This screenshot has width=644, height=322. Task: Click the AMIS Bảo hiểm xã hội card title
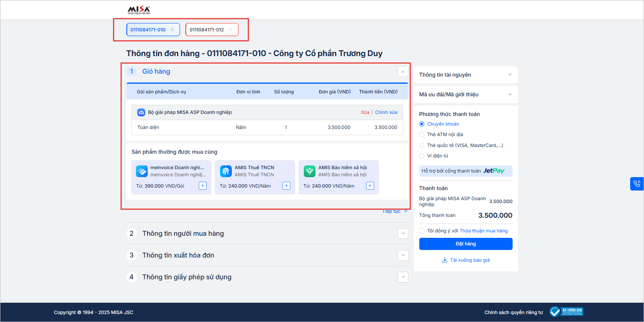[343, 167]
